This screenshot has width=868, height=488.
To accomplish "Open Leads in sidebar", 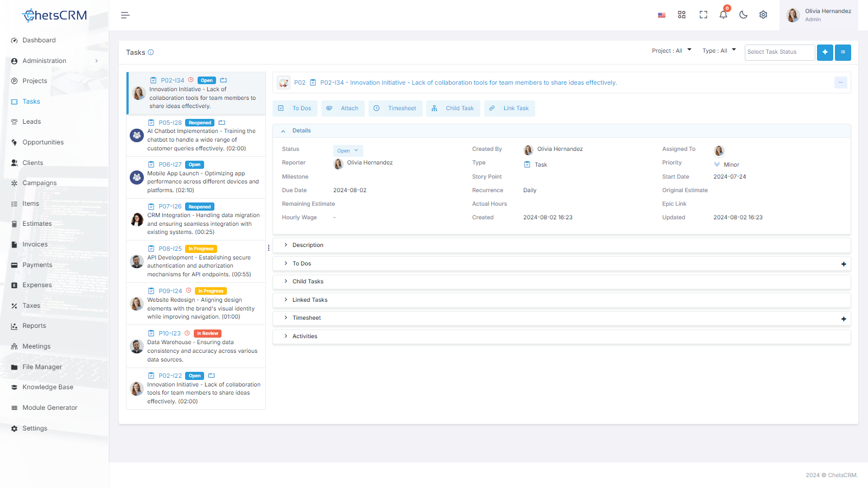I will 31,122.
